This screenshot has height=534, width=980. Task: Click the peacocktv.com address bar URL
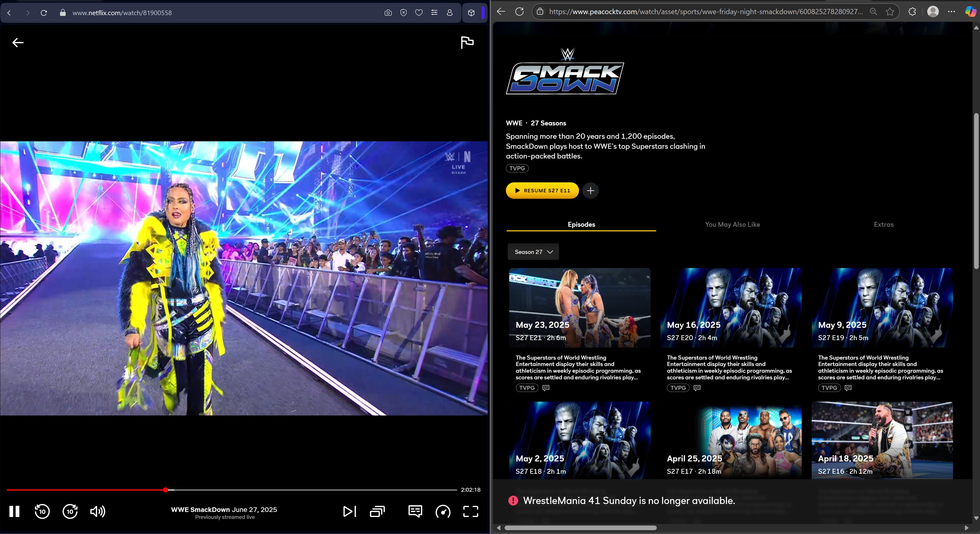[706, 11]
